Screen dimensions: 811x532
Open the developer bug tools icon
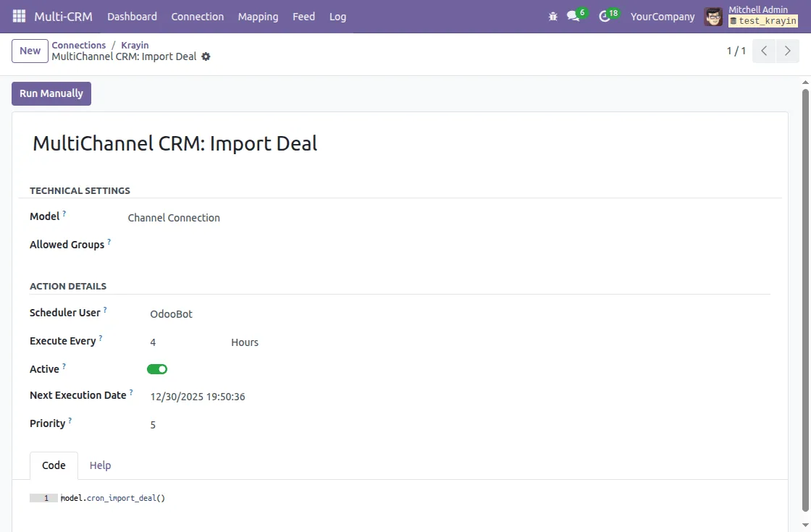552,16
